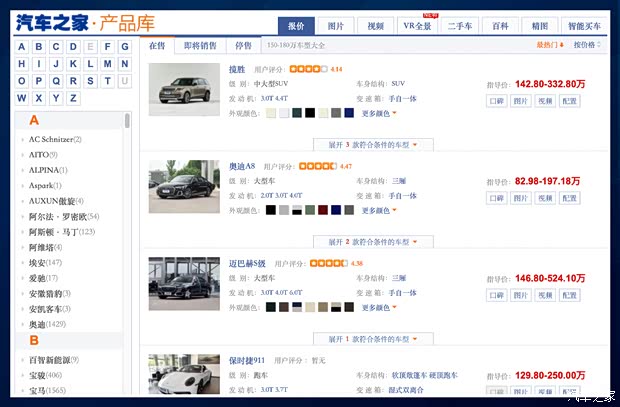Open 视频 for 奥迪A8
Image resolution: width=620 pixels, height=407 pixels.
[x=545, y=198]
